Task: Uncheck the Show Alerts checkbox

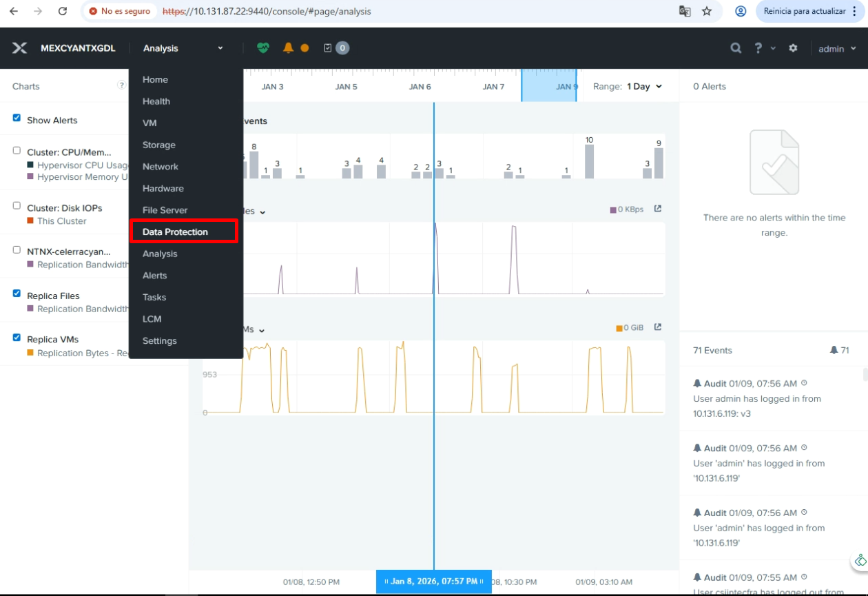Action: pos(17,119)
